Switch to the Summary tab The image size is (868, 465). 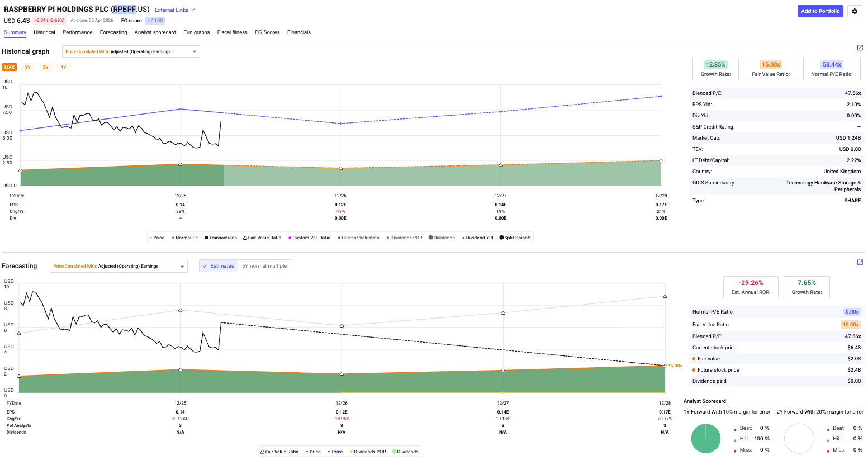pyautogui.click(x=15, y=32)
